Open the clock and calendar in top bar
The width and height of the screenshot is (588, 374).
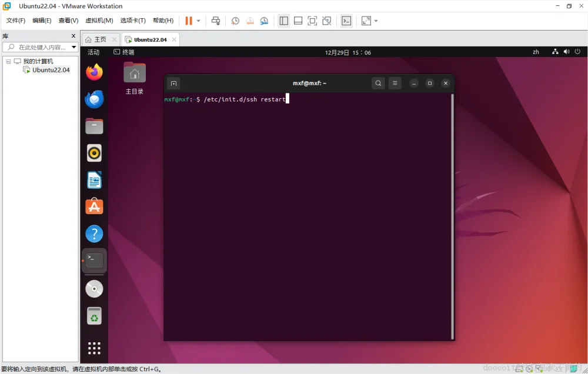click(348, 52)
